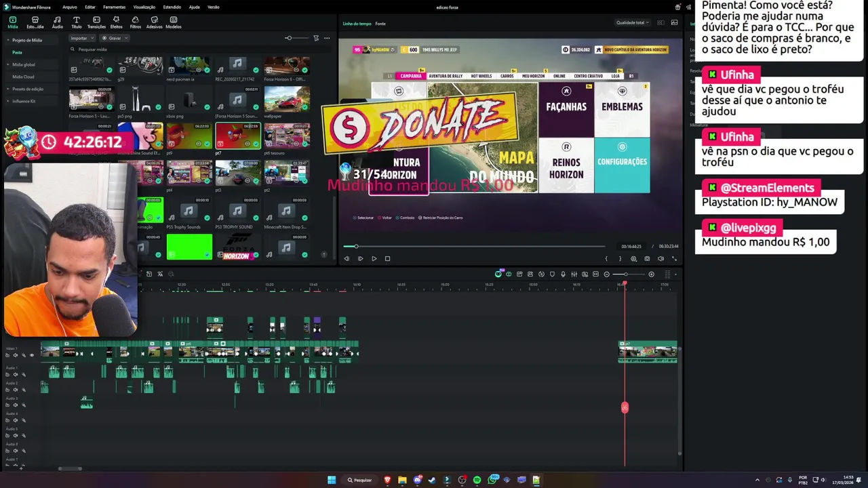Open the Mídia tab in Filmora
Viewport: 868px width, 488px height.
pyautogui.click(x=12, y=22)
